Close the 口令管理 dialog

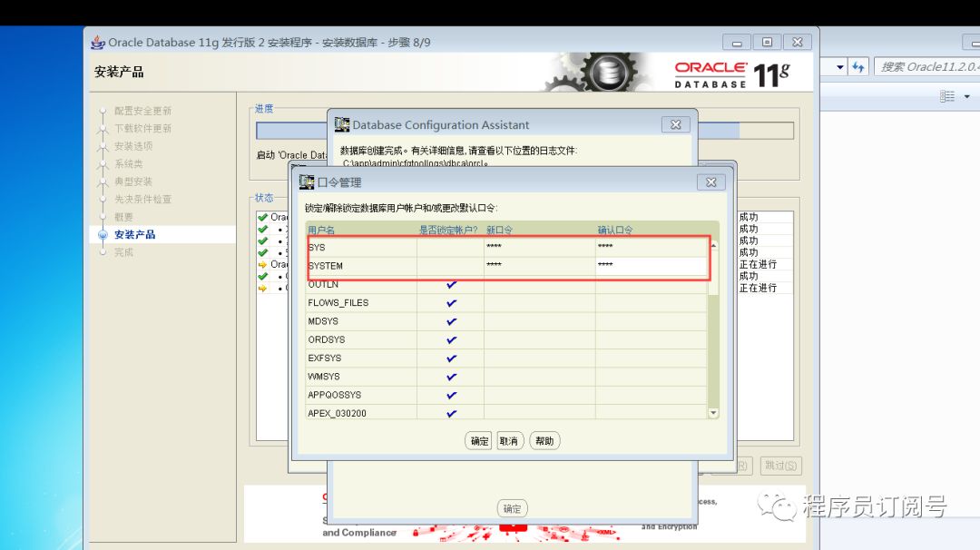tap(711, 182)
